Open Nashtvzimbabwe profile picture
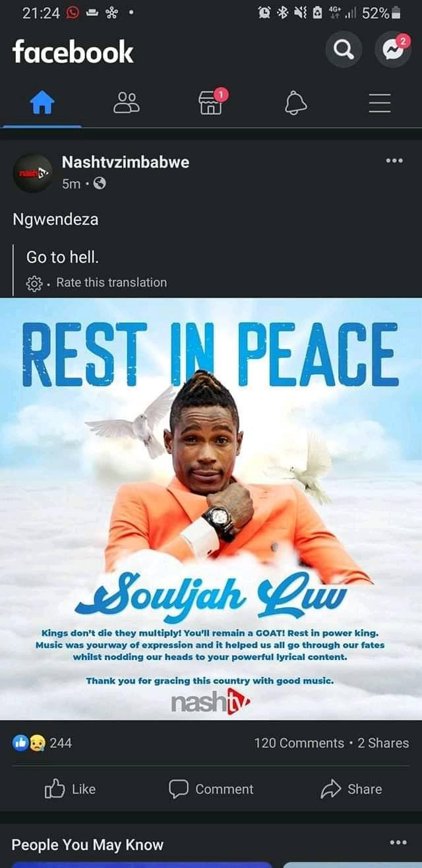422x868 pixels. point(33,173)
